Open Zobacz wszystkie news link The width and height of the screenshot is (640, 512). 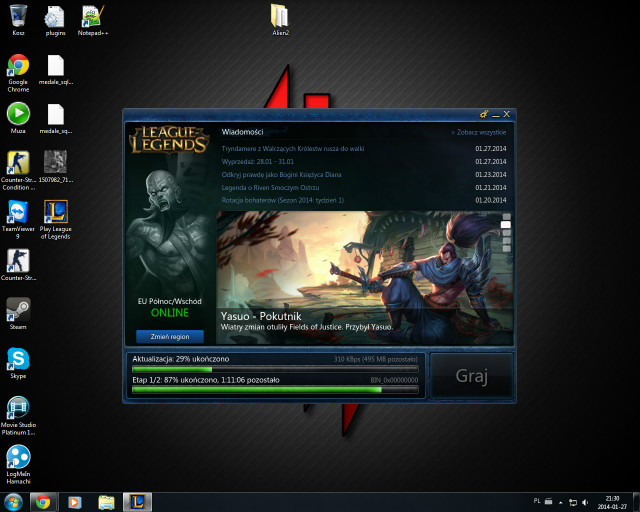click(478, 132)
